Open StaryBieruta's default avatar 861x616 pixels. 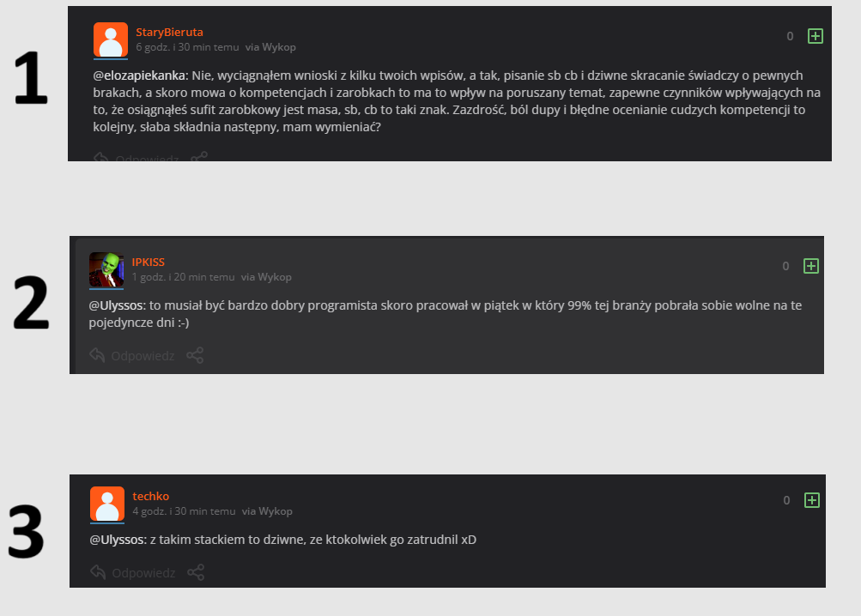111,39
